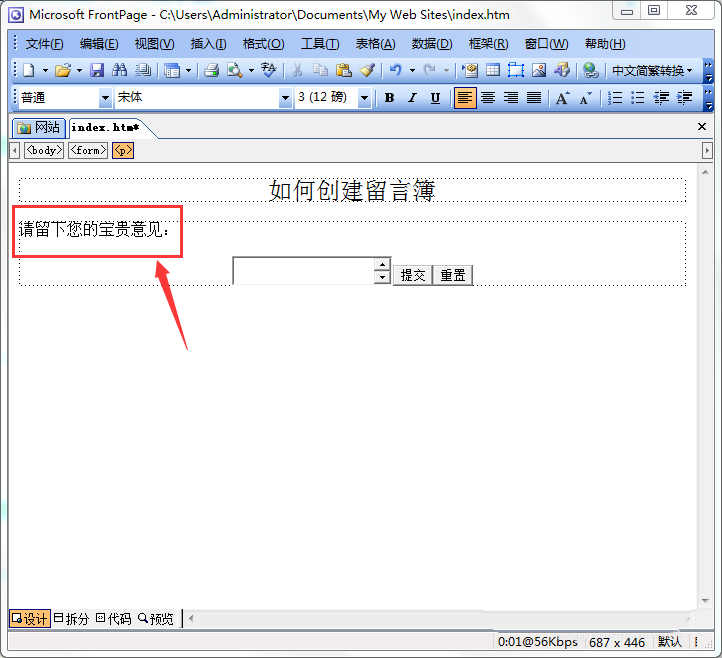This screenshot has height=658, width=722.
Task: Cut selection with scissors icon
Action: (297, 70)
